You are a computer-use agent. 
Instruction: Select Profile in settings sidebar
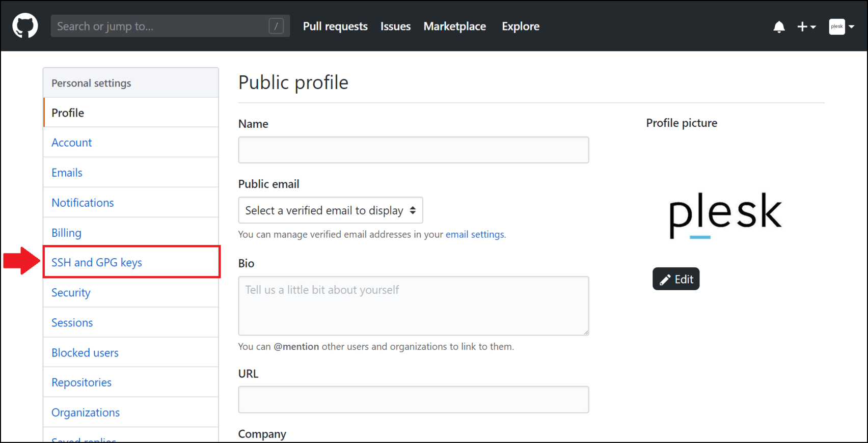(x=131, y=113)
